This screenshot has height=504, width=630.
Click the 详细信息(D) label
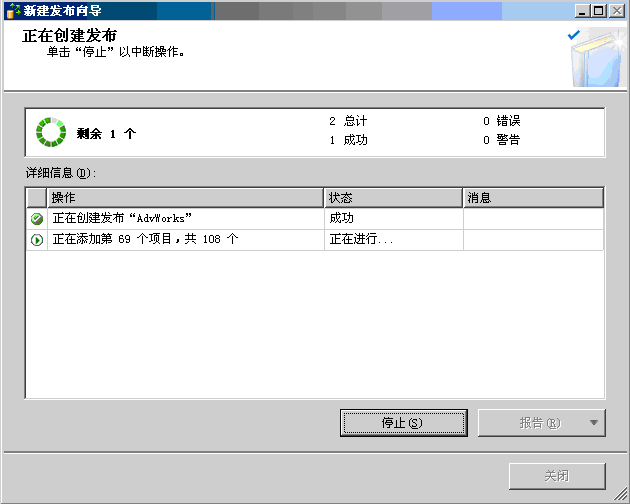[x=61, y=173]
